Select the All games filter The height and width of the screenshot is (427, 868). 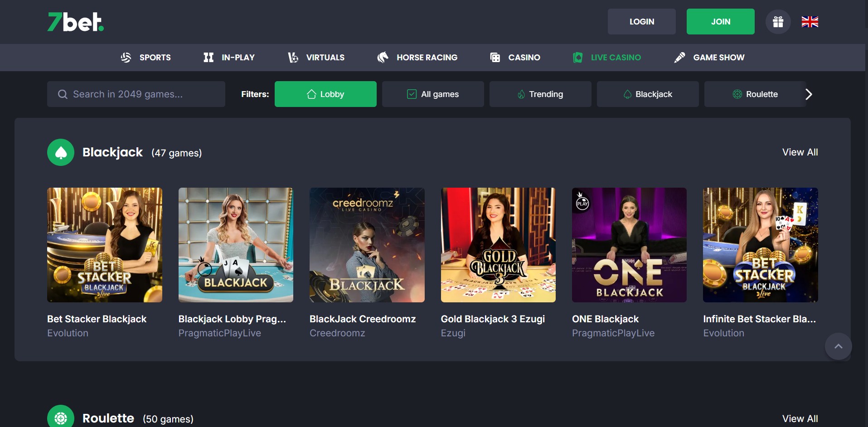[433, 94]
